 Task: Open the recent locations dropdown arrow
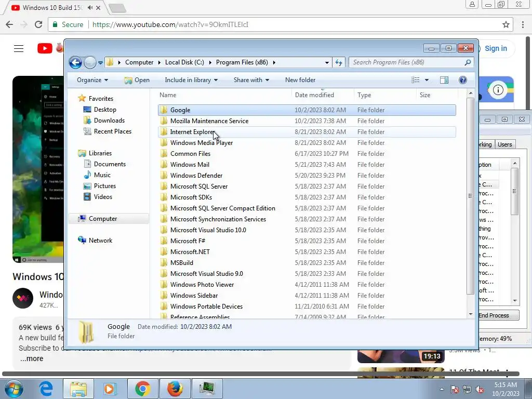pyautogui.click(x=100, y=63)
